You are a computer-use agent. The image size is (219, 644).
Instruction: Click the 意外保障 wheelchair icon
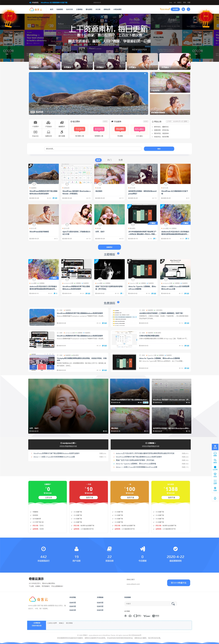(x=62, y=132)
